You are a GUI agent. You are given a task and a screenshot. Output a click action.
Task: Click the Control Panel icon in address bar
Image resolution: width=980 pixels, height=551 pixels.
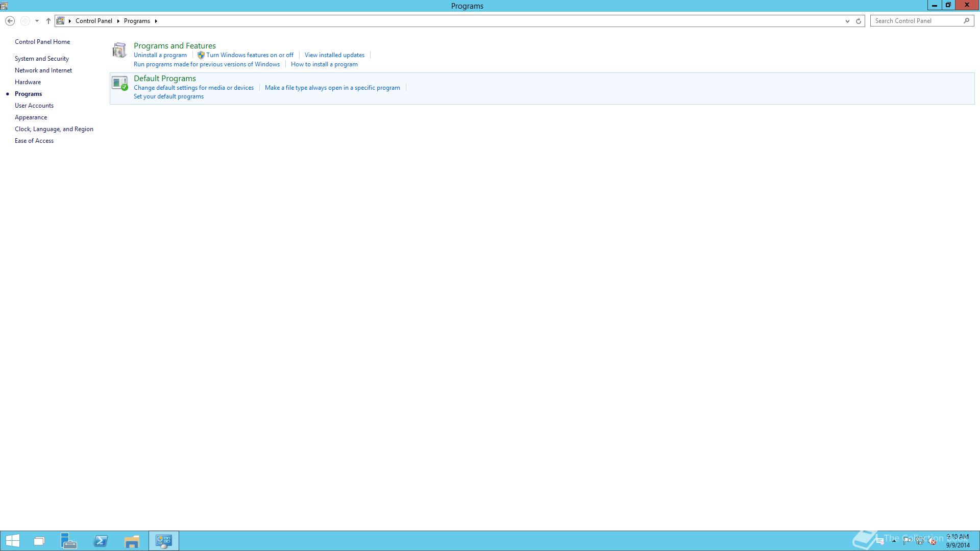coord(61,21)
